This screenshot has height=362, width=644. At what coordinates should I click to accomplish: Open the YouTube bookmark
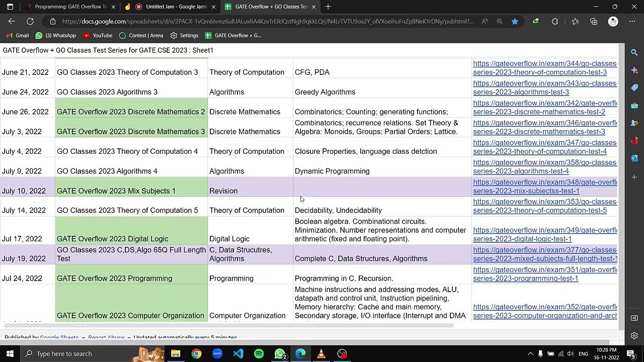98,36
